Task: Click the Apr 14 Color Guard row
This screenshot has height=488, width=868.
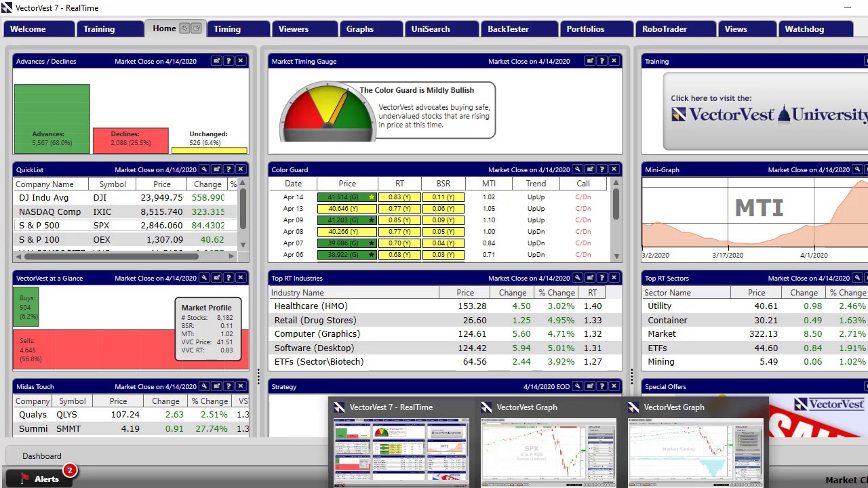Action: point(441,197)
